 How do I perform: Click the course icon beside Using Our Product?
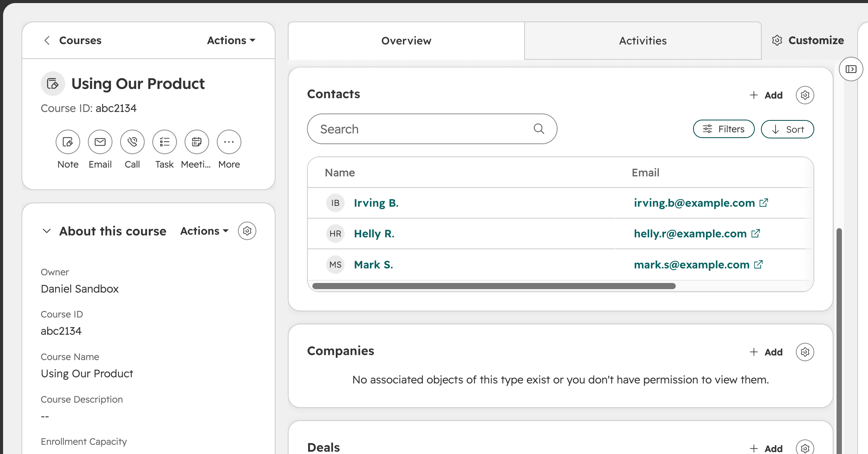(x=53, y=84)
